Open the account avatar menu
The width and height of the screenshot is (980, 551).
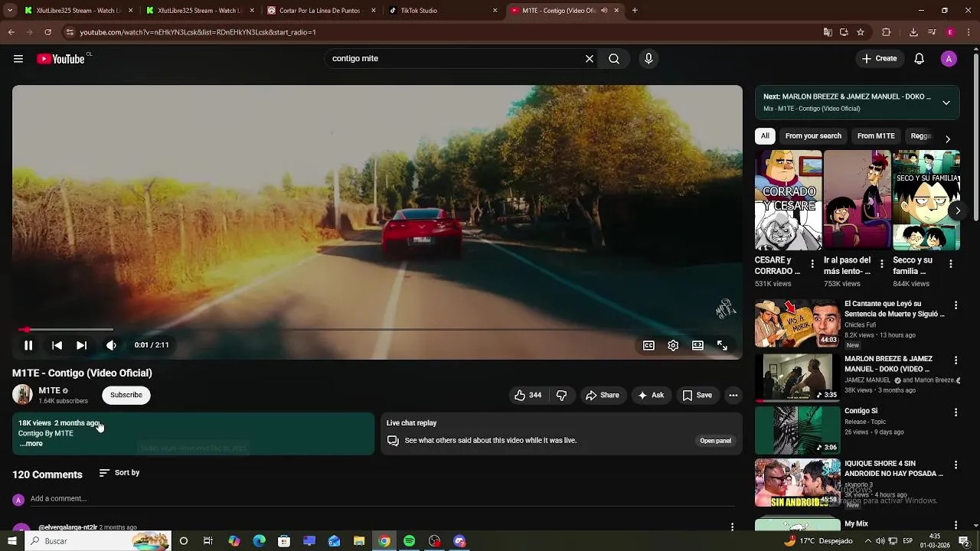pos(949,59)
